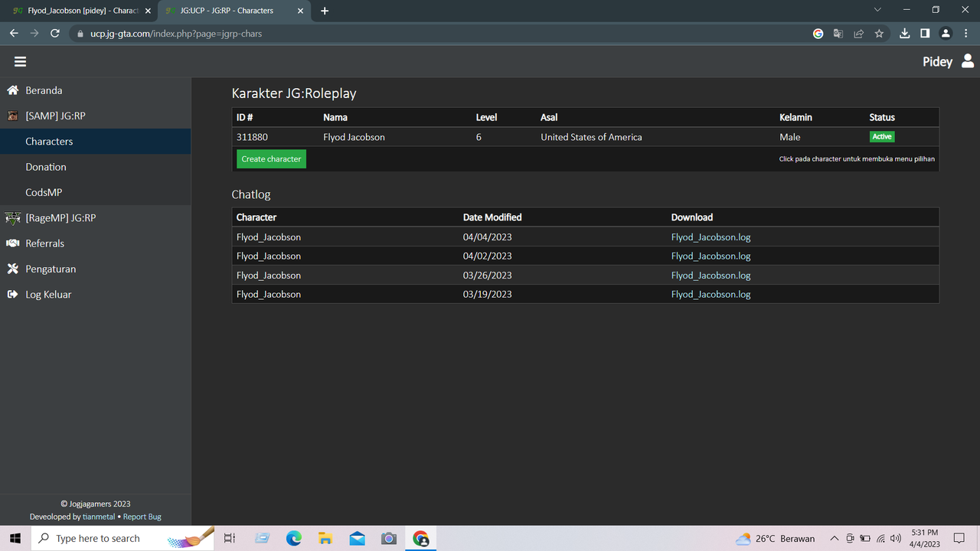This screenshot has width=980, height=551.
Task: Launch Microsoft Edge from the taskbar
Action: pyautogui.click(x=293, y=539)
